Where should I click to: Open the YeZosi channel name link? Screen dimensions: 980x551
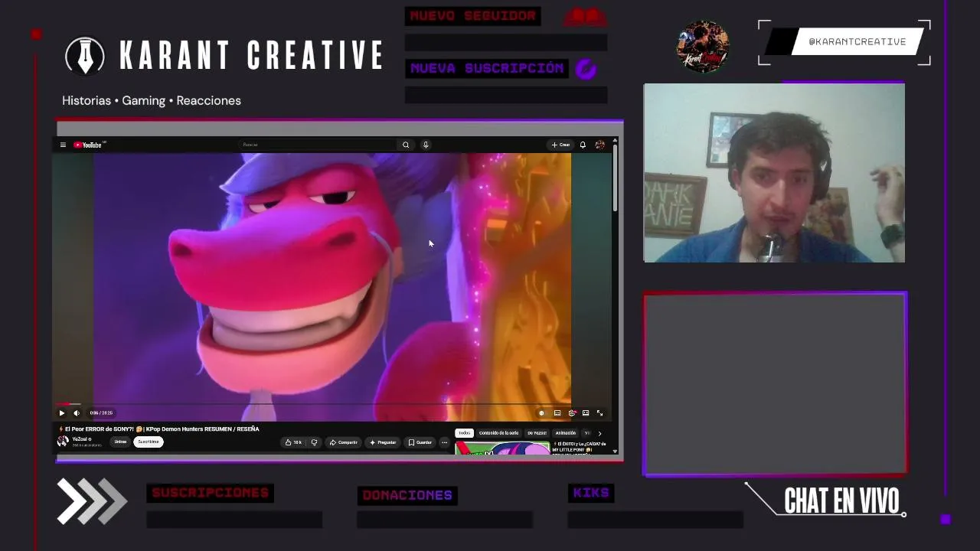[81, 439]
